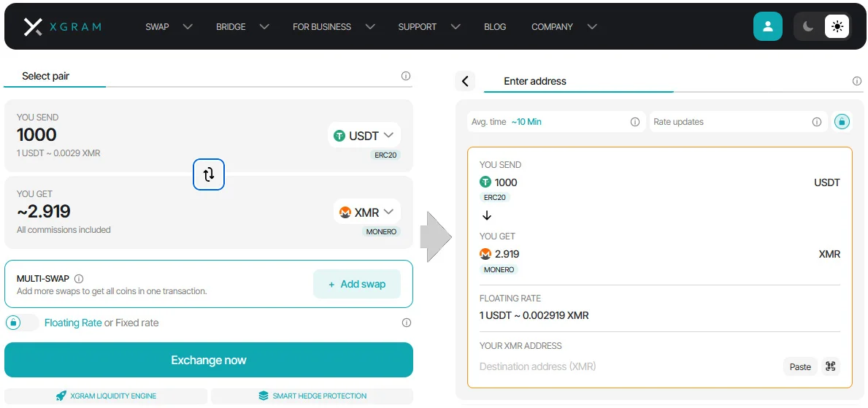Click ERC20 tag in the summary panel
Screen dimensions: 868x408
495,198
